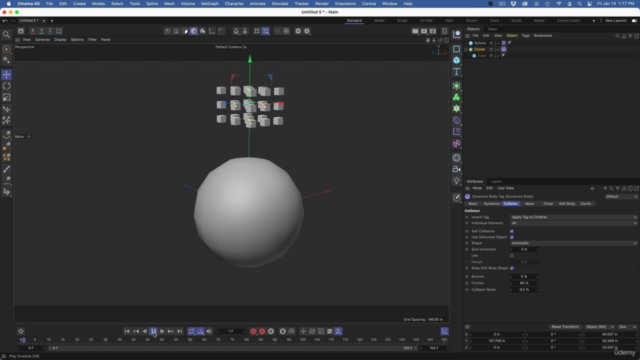Image resolution: width=640 pixels, height=360 pixels.
Task: Open the MoGraph menu in menu bar
Action: (210, 4)
